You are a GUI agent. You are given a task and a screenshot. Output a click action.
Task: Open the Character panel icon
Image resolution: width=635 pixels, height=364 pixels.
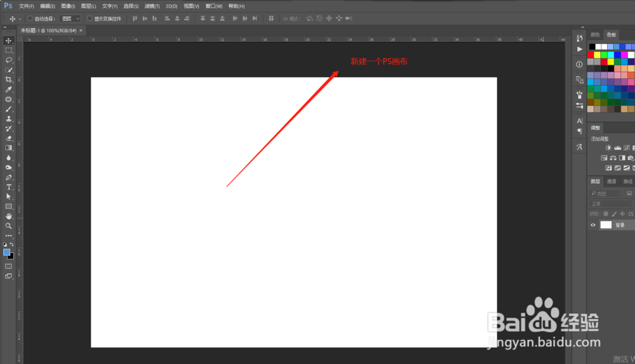(580, 120)
